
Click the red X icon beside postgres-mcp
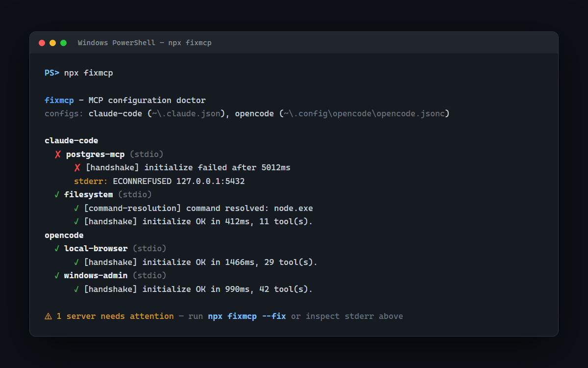tap(57, 154)
